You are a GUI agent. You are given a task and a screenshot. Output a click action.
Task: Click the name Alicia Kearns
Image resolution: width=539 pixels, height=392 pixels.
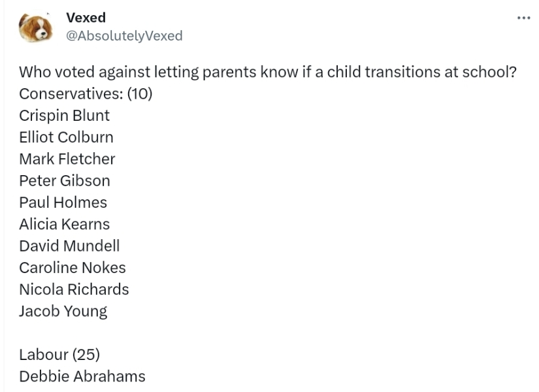(x=65, y=223)
